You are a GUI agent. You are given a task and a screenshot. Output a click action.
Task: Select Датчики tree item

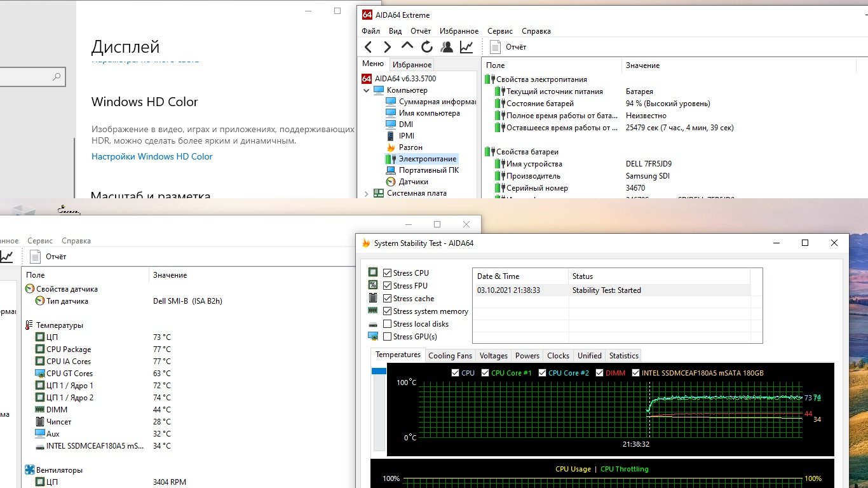(x=407, y=182)
